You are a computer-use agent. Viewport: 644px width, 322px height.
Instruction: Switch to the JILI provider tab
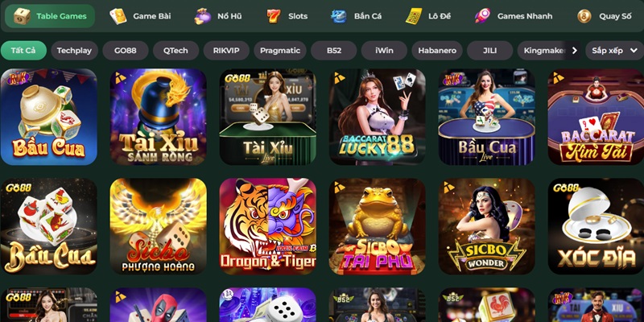click(489, 51)
